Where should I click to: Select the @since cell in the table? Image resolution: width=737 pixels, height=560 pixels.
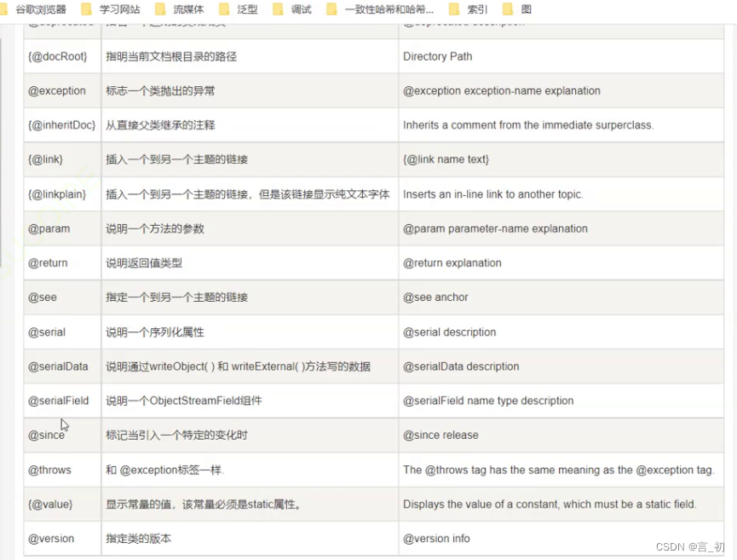click(x=47, y=435)
